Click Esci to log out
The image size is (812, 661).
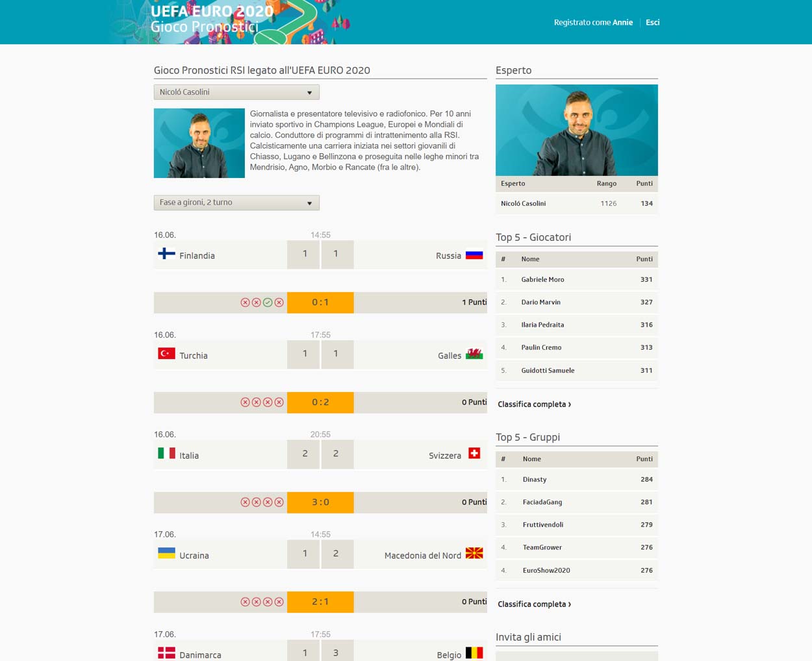point(652,22)
